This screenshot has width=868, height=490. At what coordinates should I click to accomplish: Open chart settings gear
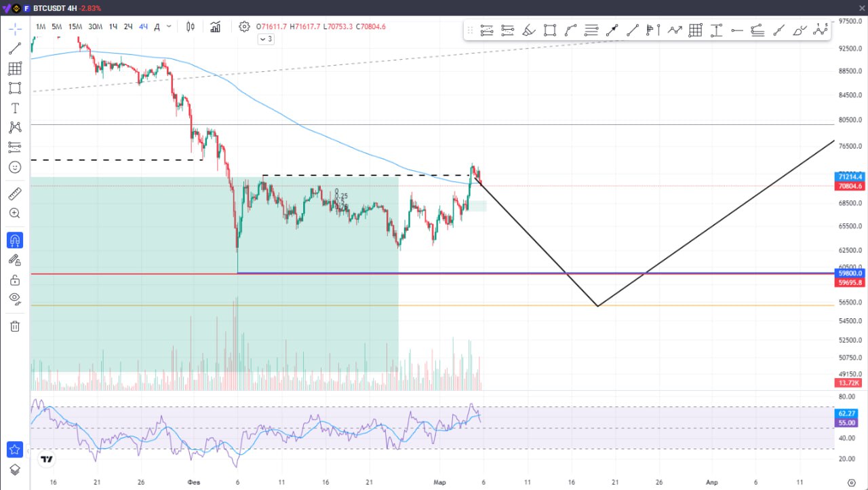click(244, 26)
